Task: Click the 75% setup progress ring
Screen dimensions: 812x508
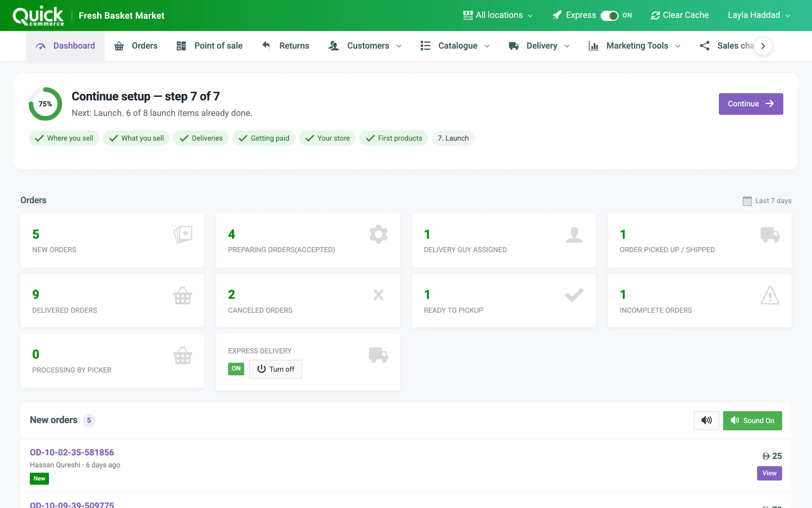Action: pos(45,104)
